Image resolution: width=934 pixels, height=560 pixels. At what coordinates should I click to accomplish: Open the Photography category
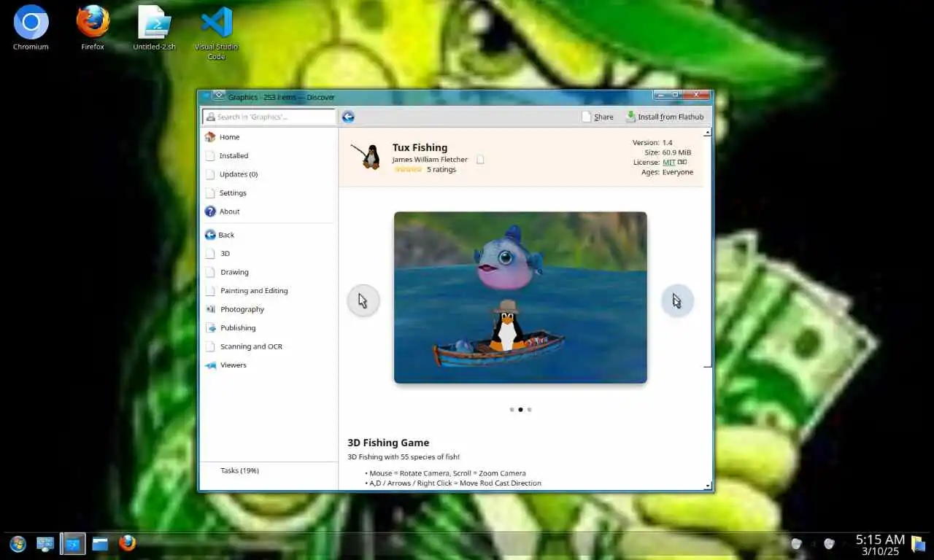(267, 309)
